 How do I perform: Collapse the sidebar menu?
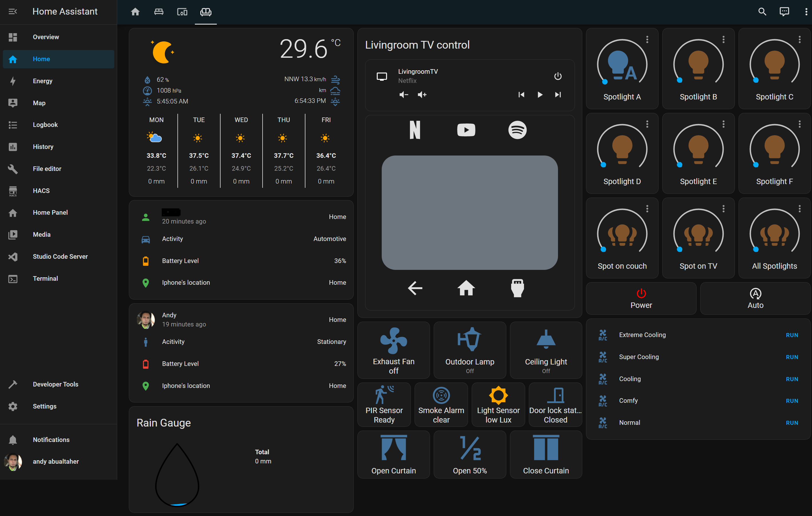click(13, 11)
